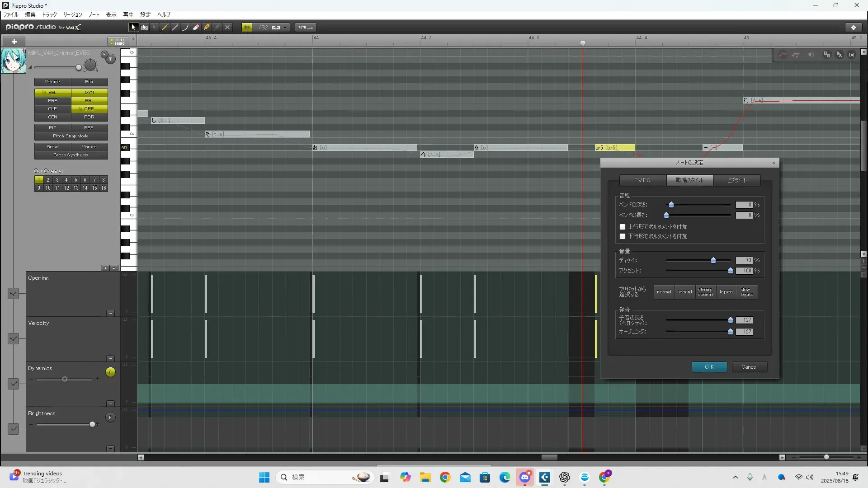Click the lyrics language あA icon
The height and width of the screenshot is (488, 868).
839,55
